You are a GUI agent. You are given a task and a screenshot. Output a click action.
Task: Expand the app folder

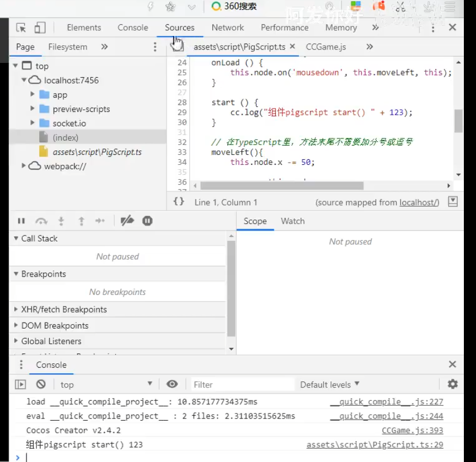pyautogui.click(x=32, y=94)
